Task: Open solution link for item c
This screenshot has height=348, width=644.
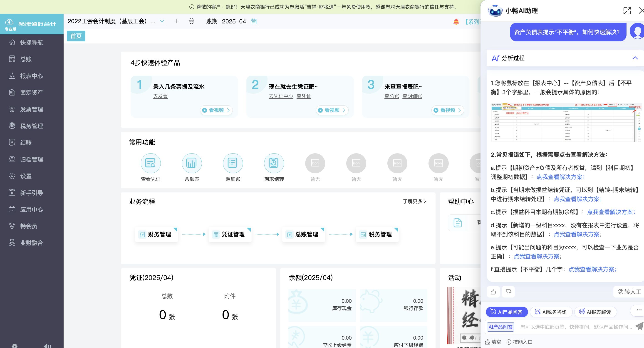Action: [x=610, y=212]
